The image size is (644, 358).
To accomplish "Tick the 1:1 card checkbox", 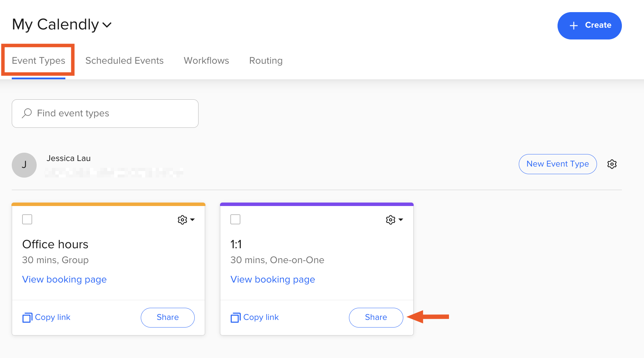I will tap(235, 220).
